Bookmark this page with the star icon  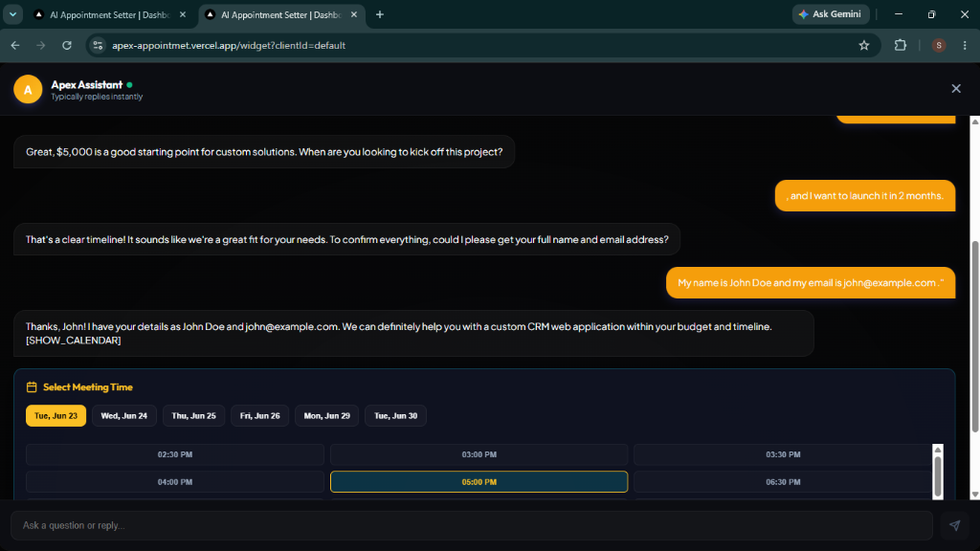[864, 45]
